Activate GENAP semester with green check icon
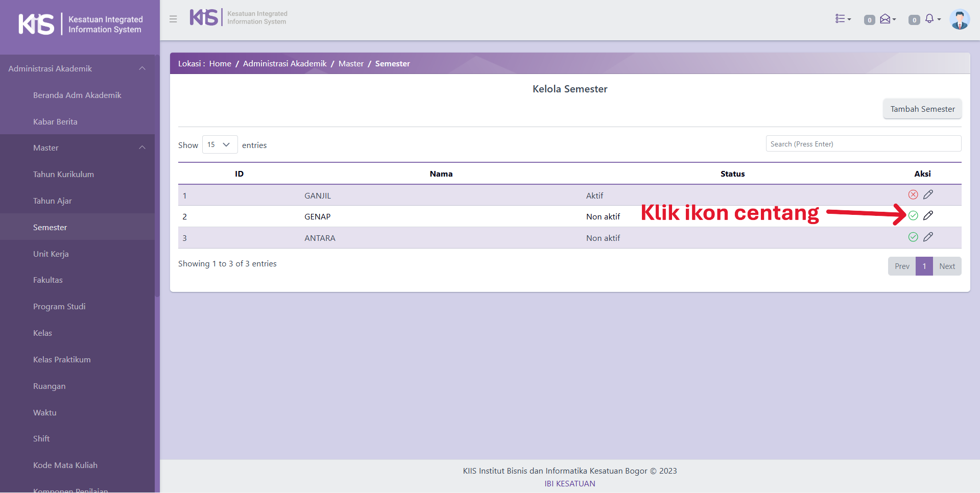The image size is (980, 493). pyautogui.click(x=913, y=215)
